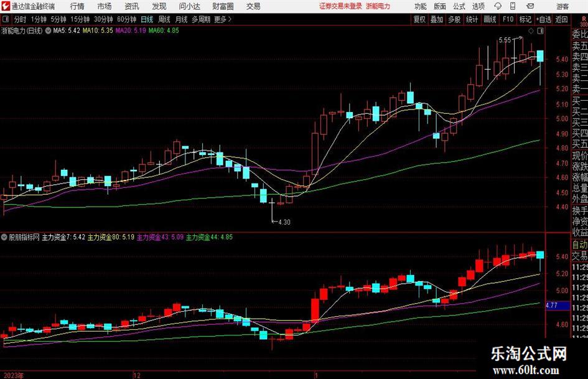
Task: Click the 浙能电力(日线) chart title
Action: pyautogui.click(x=22, y=30)
